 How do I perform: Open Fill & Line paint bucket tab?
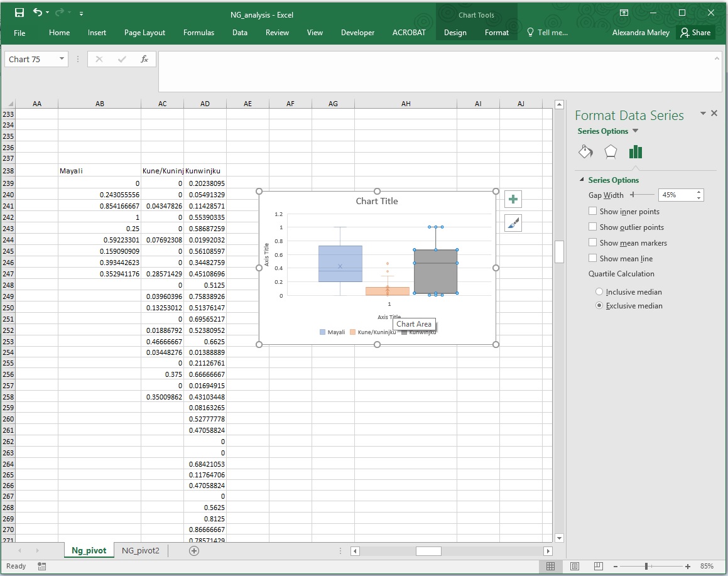tap(585, 152)
